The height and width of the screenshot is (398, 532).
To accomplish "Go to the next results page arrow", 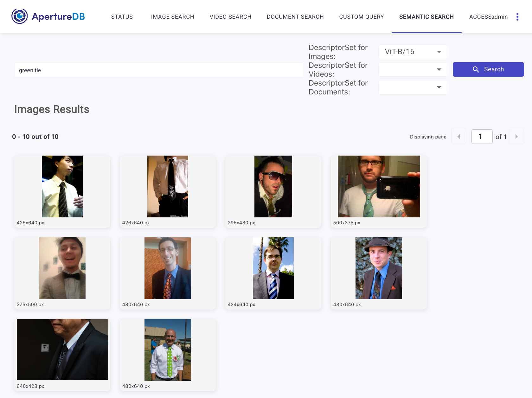I will [516, 137].
